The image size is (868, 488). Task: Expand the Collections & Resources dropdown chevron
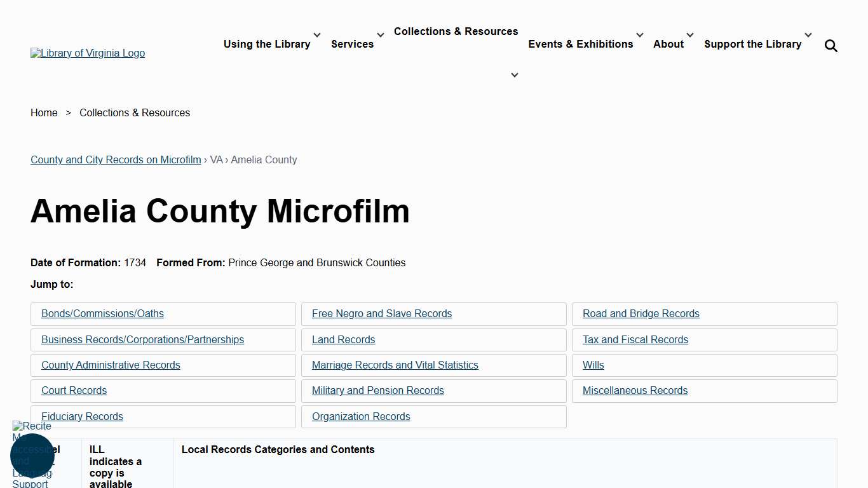[x=514, y=74]
